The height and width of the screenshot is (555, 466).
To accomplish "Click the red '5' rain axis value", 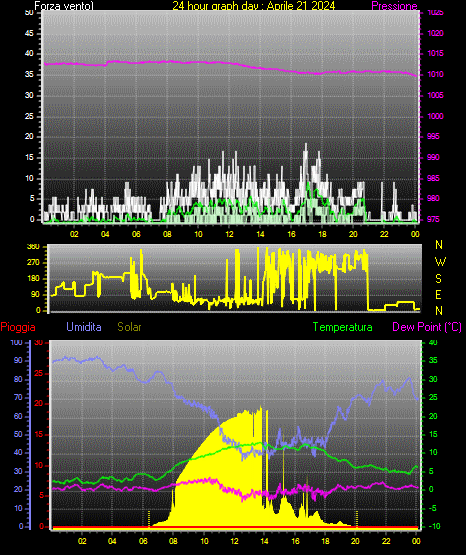I will pos(41,495).
